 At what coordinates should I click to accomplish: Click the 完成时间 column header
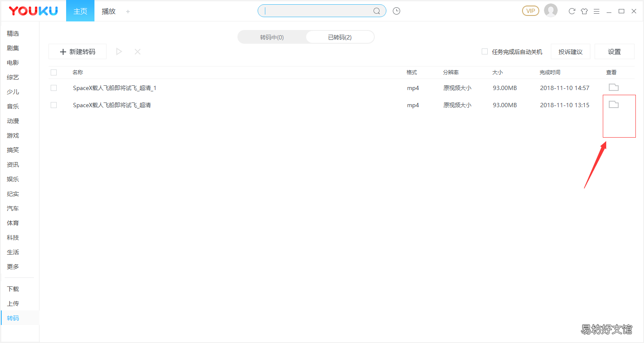550,72
